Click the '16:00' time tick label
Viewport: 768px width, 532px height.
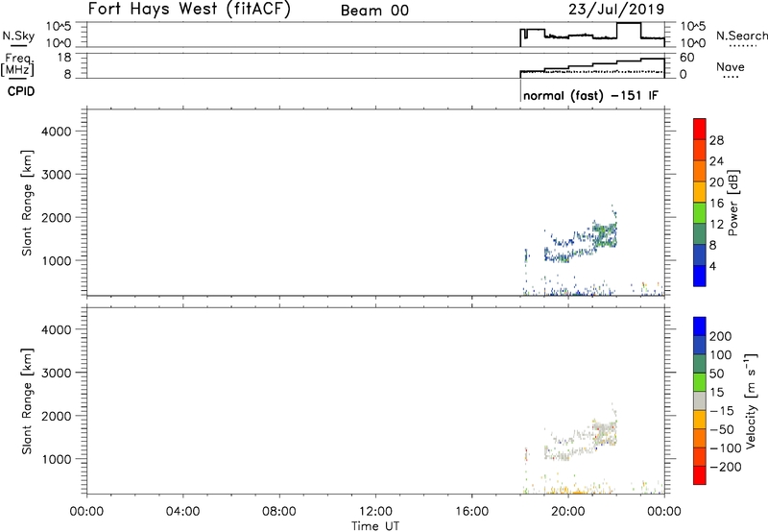tap(472, 512)
